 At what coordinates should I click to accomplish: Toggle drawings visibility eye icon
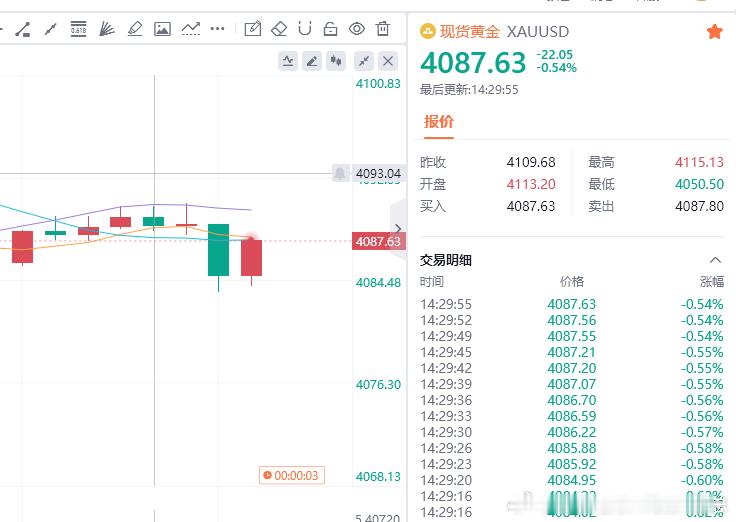tap(357, 29)
